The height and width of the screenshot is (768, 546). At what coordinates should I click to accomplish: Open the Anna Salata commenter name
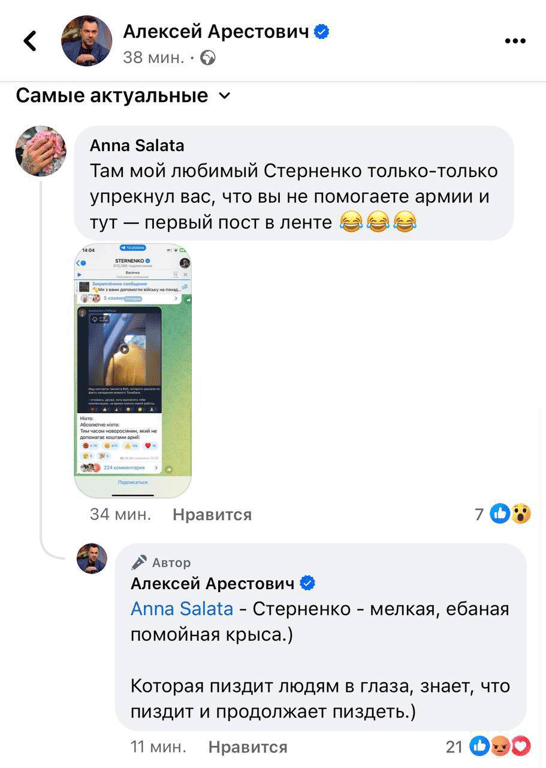click(137, 145)
